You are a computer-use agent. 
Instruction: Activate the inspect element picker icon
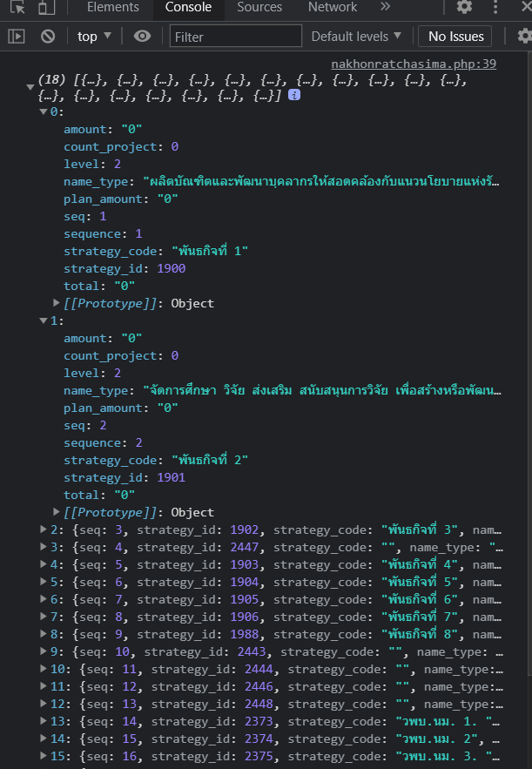(x=17, y=7)
